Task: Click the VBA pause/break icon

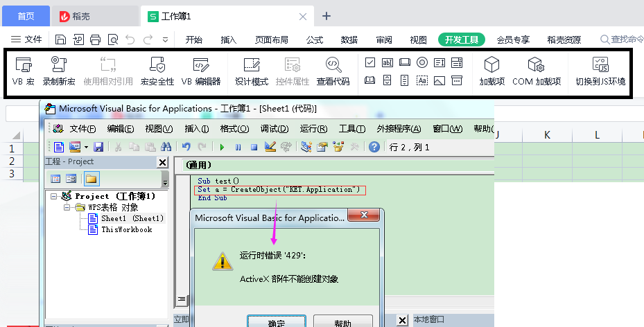Action: (238, 147)
